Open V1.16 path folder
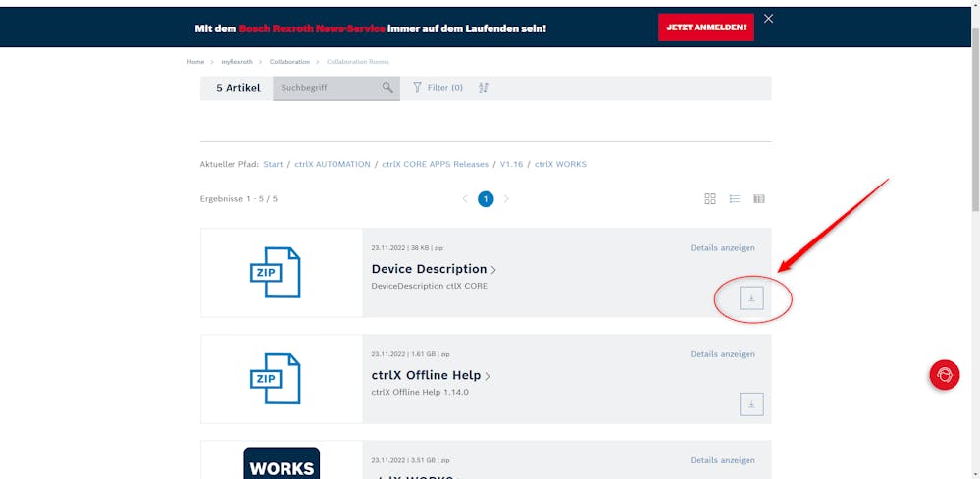Screen dimensions: 980x479 511,165
